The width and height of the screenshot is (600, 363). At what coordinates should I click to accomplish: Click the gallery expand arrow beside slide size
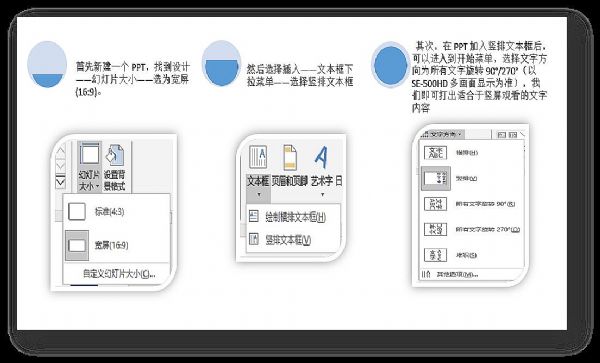click(x=60, y=182)
